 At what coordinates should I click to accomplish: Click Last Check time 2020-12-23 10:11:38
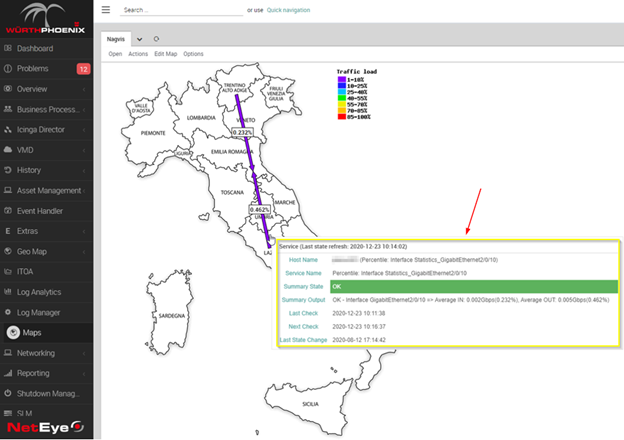click(x=359, y=313)
